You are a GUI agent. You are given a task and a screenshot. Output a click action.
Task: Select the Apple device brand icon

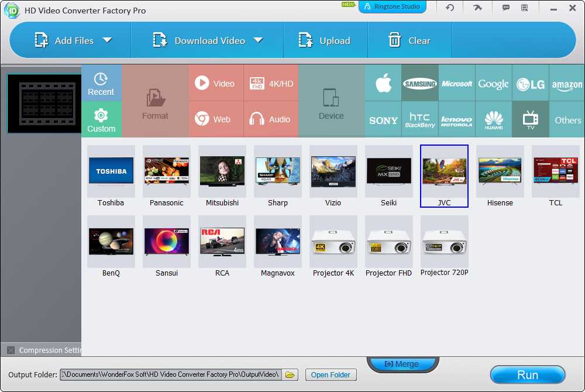383,84
